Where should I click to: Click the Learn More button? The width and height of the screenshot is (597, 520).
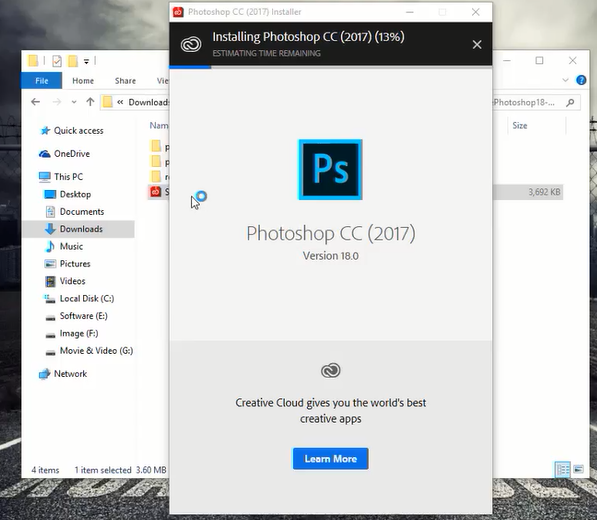coord(330,459)
